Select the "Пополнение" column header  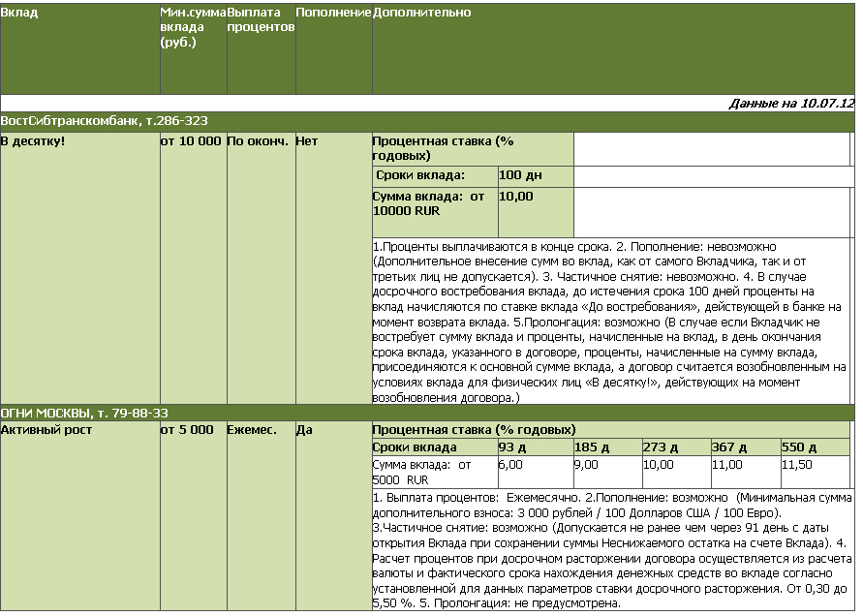point(333,14)
